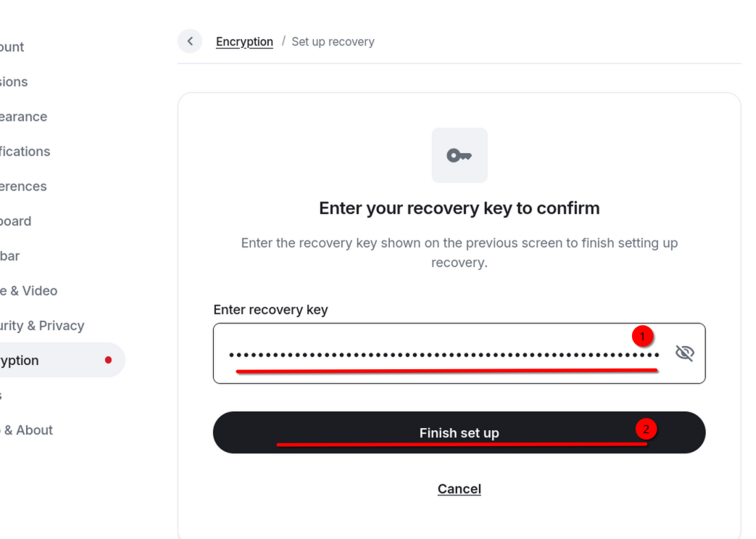Open Voice & Video settings
756x539 pixels.
coord(28,290)
